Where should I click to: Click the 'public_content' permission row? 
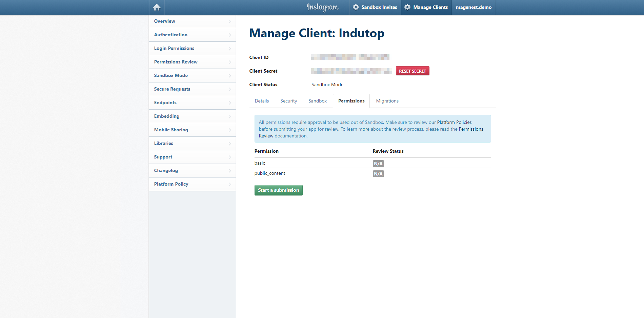coord(373,173)
